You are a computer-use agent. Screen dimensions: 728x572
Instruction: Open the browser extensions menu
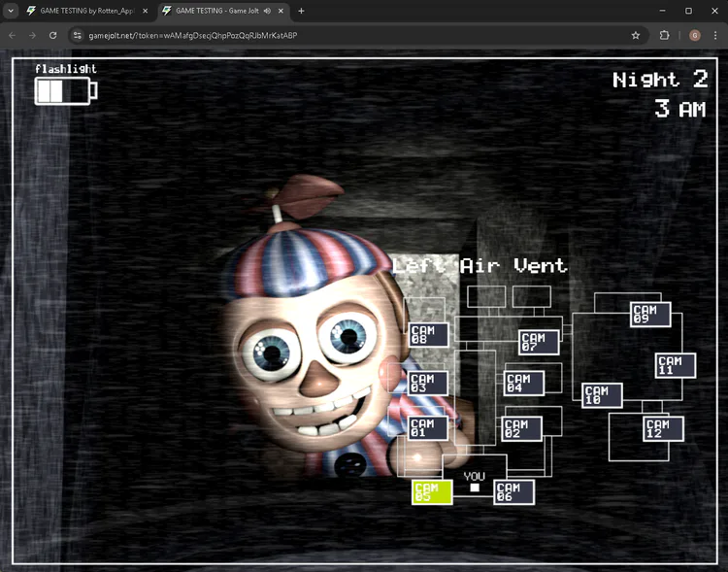[664, 35]
